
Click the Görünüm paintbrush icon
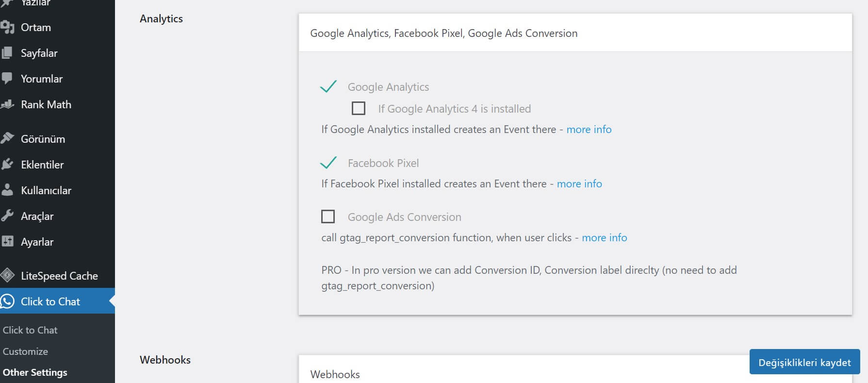[7, 138]
